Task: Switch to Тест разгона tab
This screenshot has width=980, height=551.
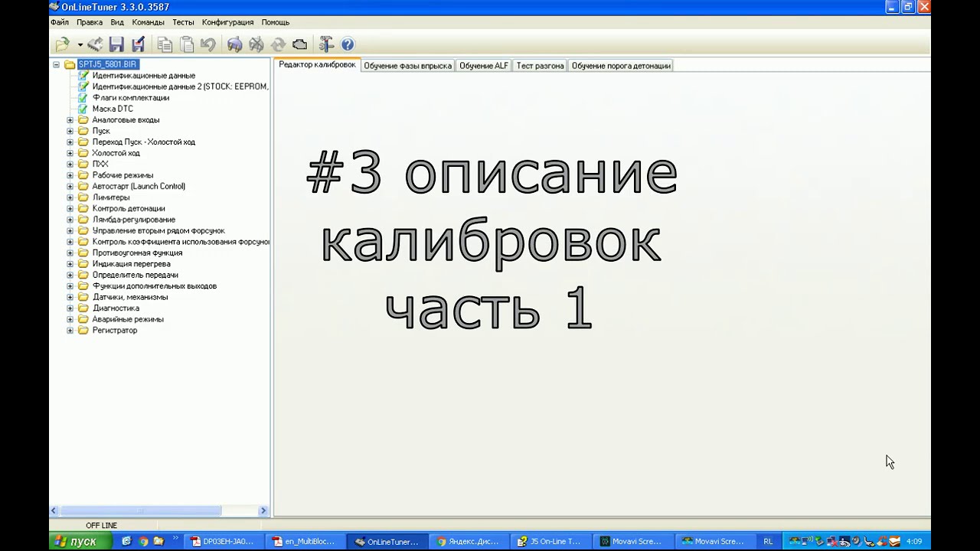Action: 540,66
